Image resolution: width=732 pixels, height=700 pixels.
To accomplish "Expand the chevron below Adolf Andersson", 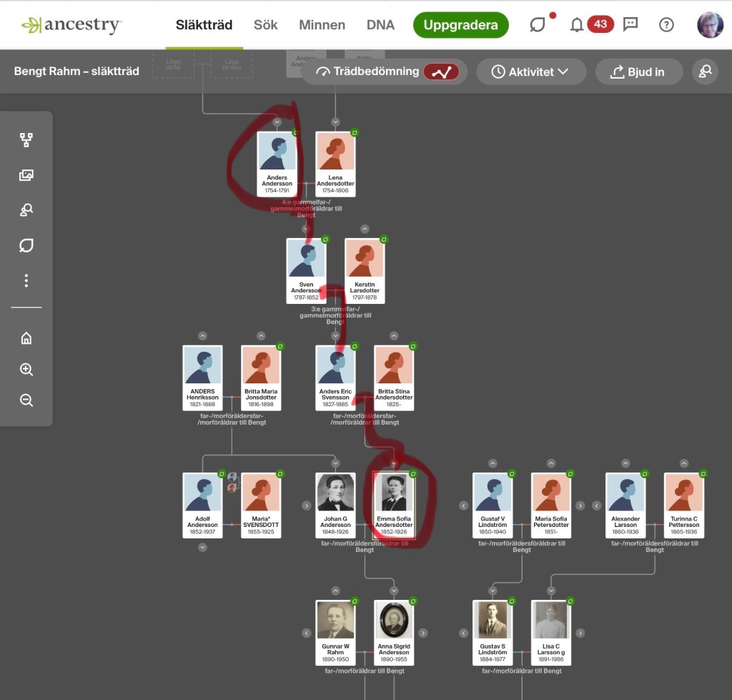I will click(x=202, y=547).
